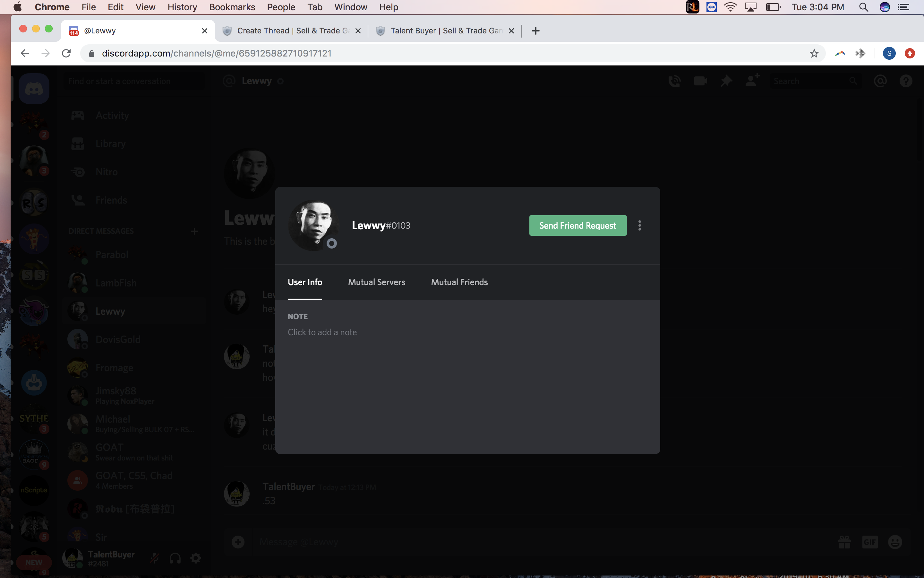Open the emoji picker
This screenshot has height=578, width=924.
[x=895, y=542]
